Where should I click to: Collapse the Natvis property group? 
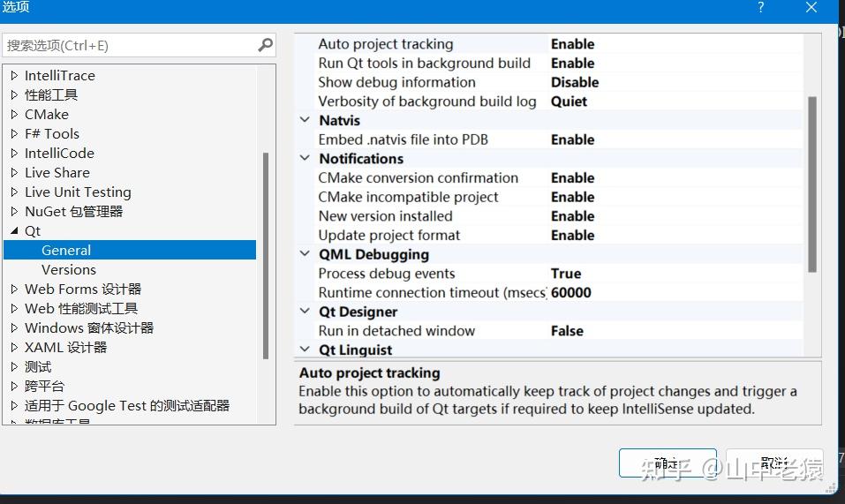point(305,120)
